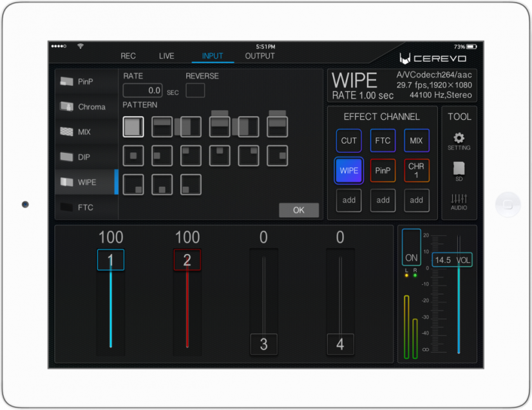Switch to the LIVE tab
Screen dimensions: 532x410
(x=166, y=56)
